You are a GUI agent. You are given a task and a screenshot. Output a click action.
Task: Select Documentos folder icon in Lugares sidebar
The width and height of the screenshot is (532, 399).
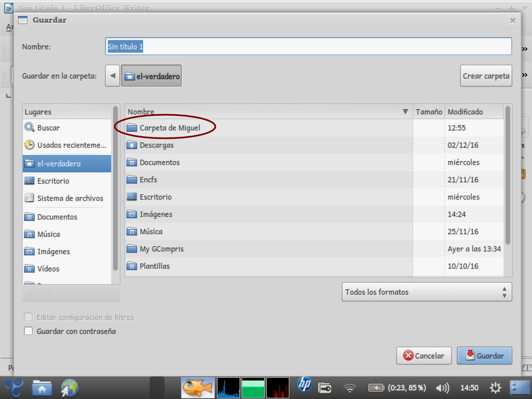(29, 217)
